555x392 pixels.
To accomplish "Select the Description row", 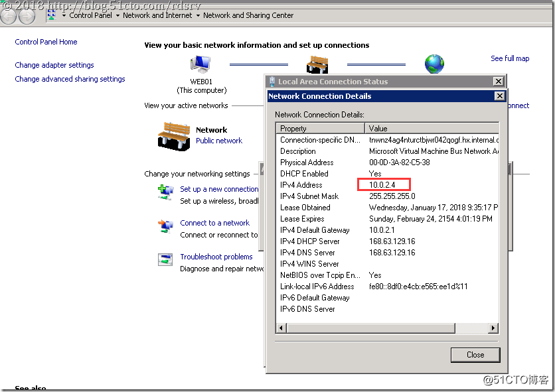I will point(388,151).
